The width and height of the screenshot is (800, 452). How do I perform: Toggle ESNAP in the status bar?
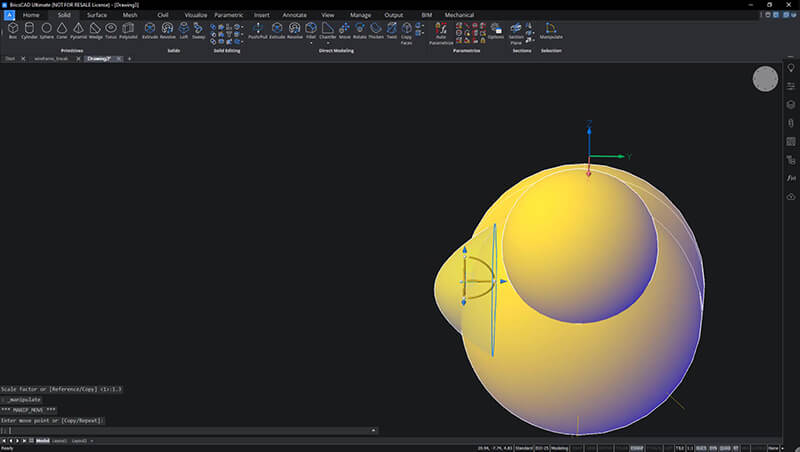coord(637,448)
